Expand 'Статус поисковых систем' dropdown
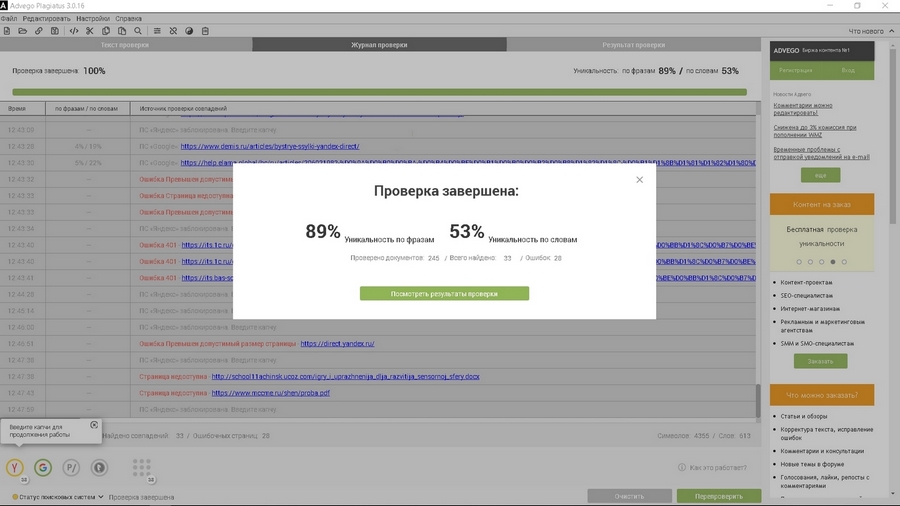The width and height of the screenshot is (900, 506). (x=58, y=497)
